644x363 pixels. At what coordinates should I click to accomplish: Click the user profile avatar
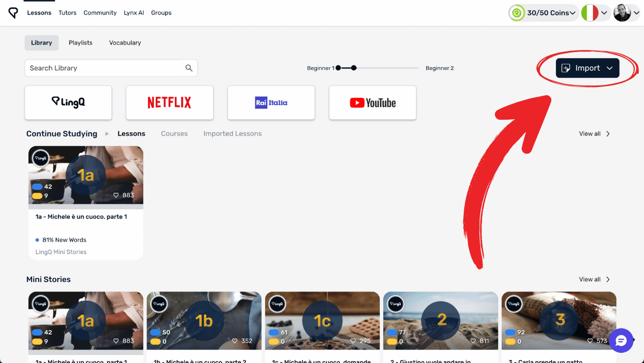pos(622,13)
